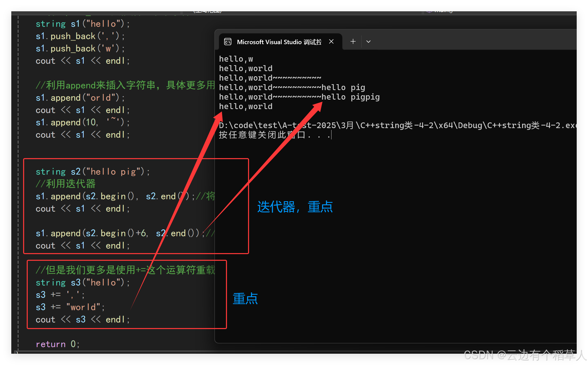Click the s1.append(s2.begin()+6 line

pos(103,233)
